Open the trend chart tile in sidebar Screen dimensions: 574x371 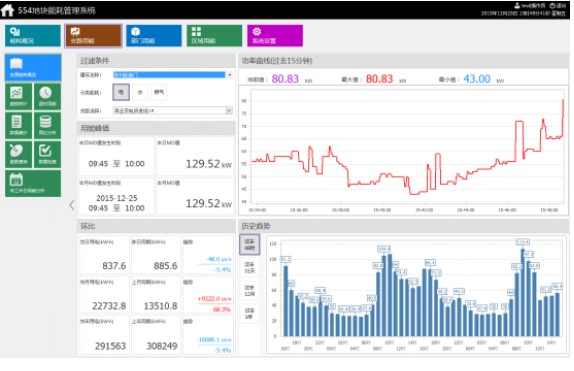[18, 96]
